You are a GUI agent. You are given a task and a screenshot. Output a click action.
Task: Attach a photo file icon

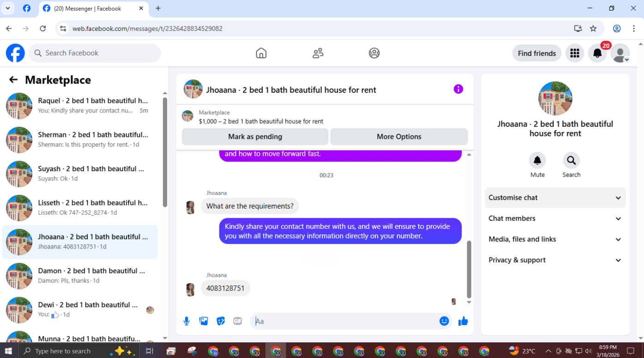[204, 321]
